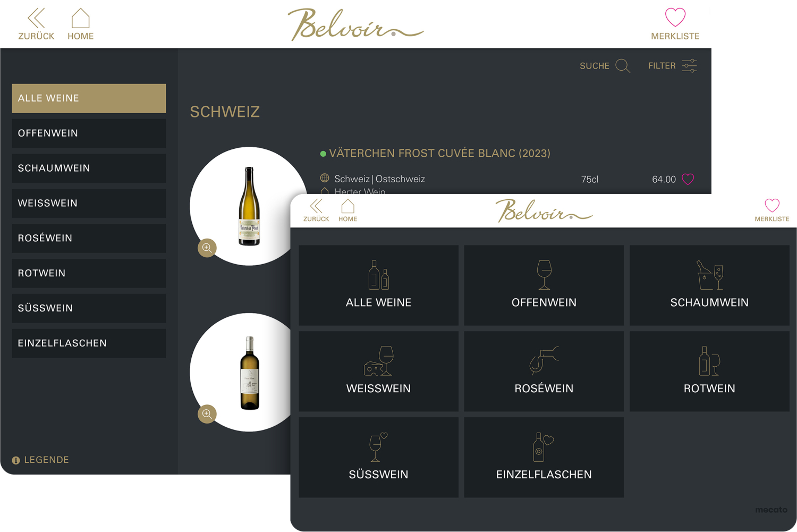Open the ROSÉWEIN tile with the corkscrew icon
Image resolution: width=797 pixels, height=532 pixels.
click(544, 371)
